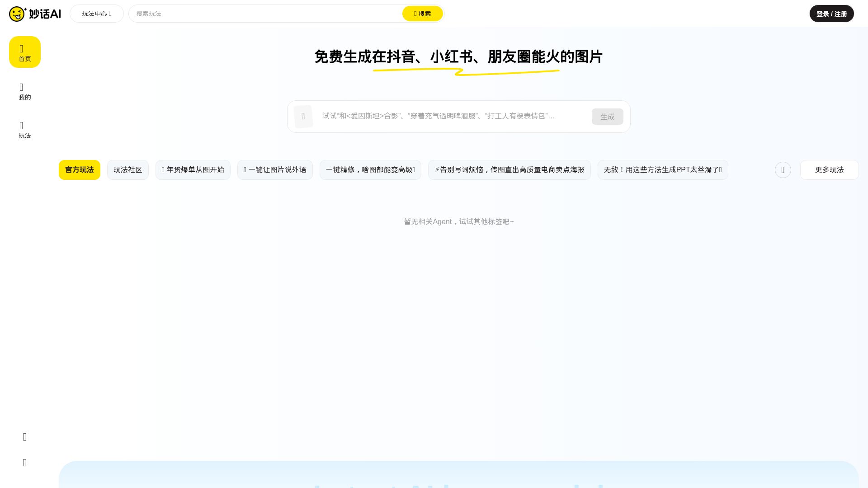Open the 首页 sidebar icon
The width and height of the screenshot is (868, 488).
(25, 52)
